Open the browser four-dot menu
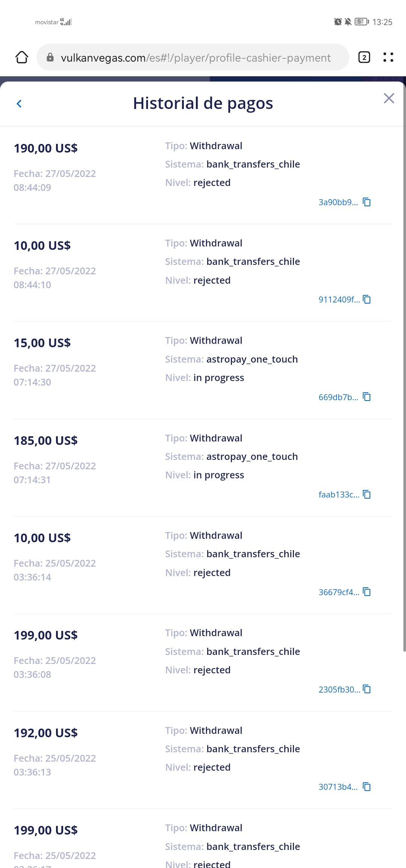 388,57
